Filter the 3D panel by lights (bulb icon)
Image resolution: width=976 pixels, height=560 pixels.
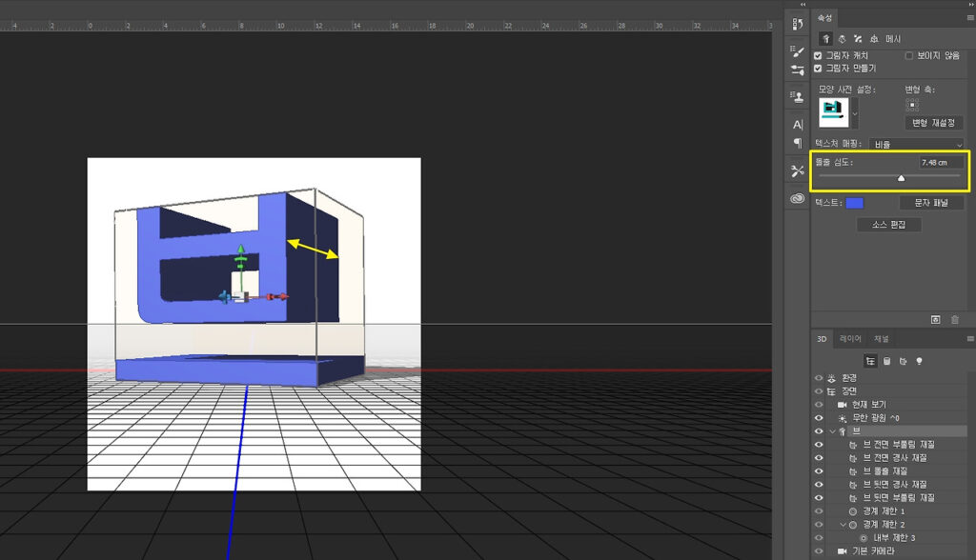click(919, 361)
